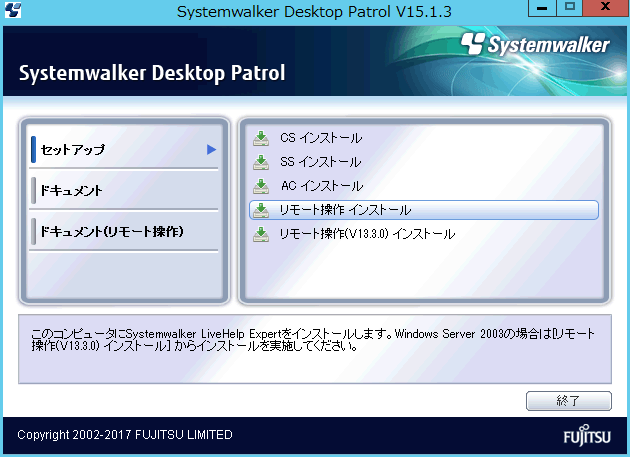Click the install icon beside CS インストール
630x457 pixels.
tap(261, 138)
